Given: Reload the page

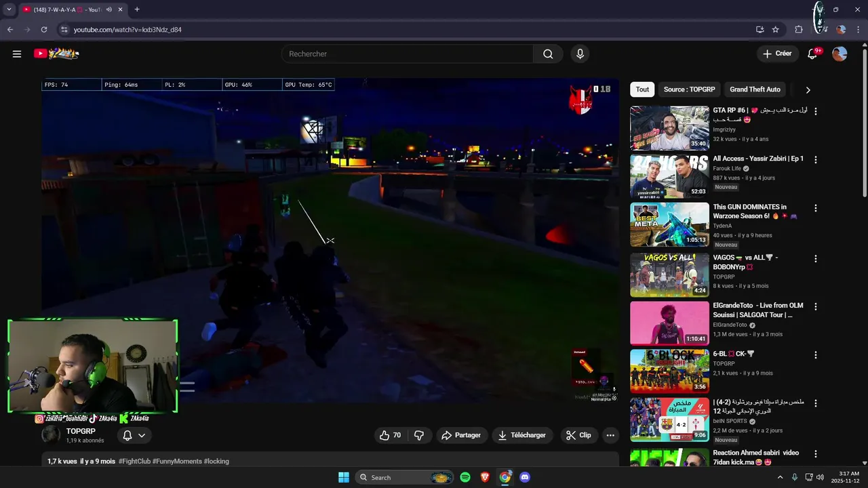Looking at the screenshot, I should [44, 30].
